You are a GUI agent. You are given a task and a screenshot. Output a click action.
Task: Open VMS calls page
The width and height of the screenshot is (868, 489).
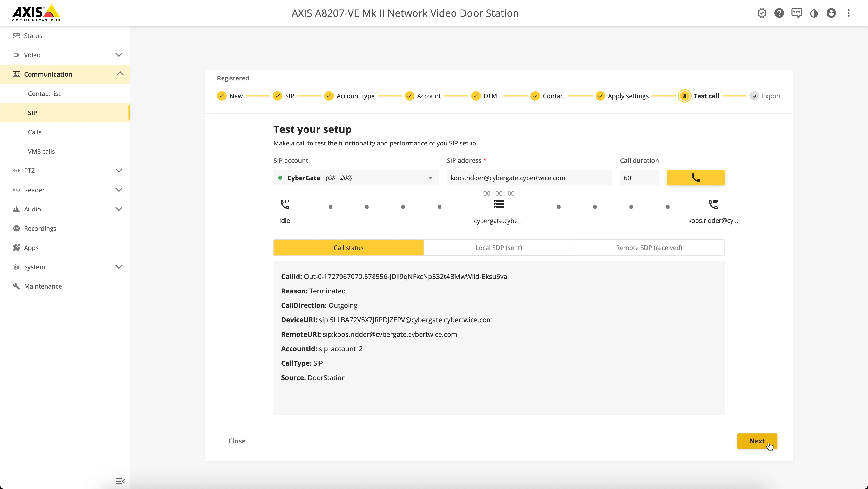coord(65,151)
